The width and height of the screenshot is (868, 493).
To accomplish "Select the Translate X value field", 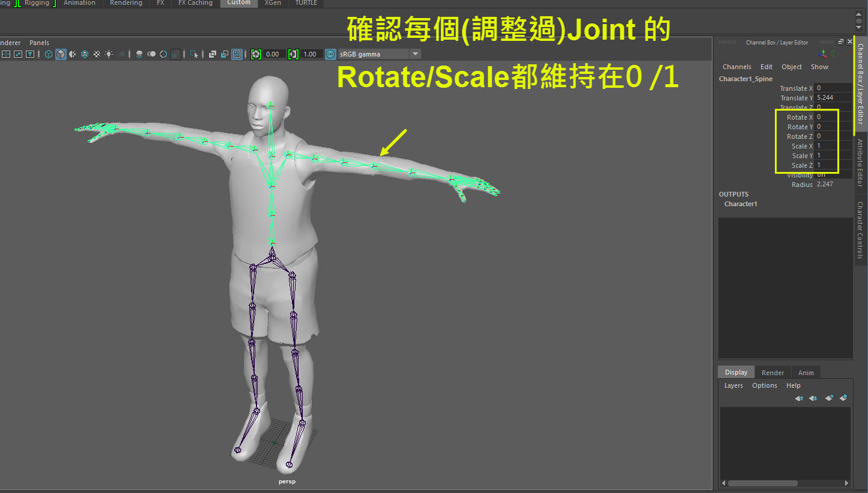I will (x=833, y=88).
